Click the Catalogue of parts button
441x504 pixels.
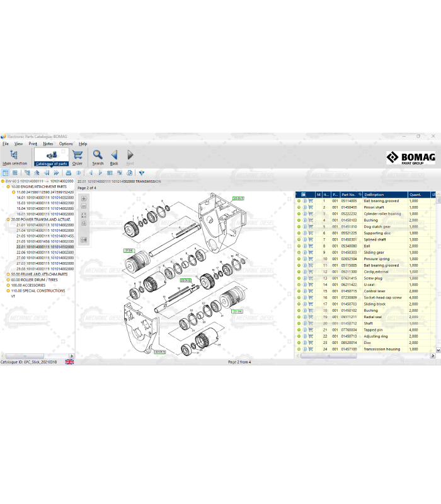[x=52, y=157]
